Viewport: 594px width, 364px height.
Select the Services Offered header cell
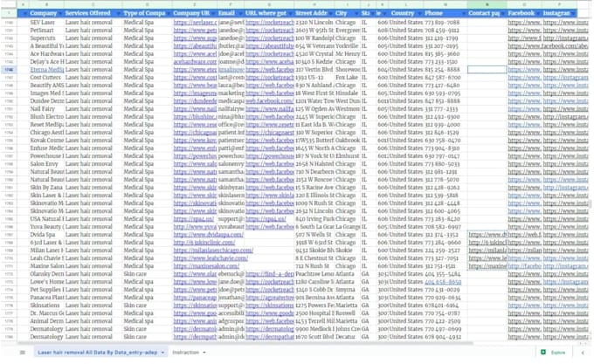(x=93, y=13)
